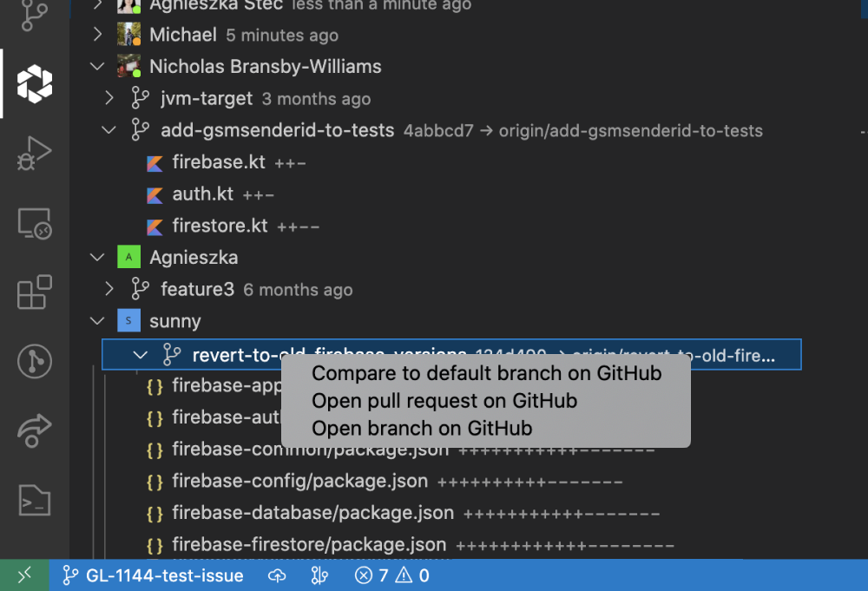Screen dimensions: 868x591
Task: Open the Live Share arrow icon
Action: tap(34, 429)
